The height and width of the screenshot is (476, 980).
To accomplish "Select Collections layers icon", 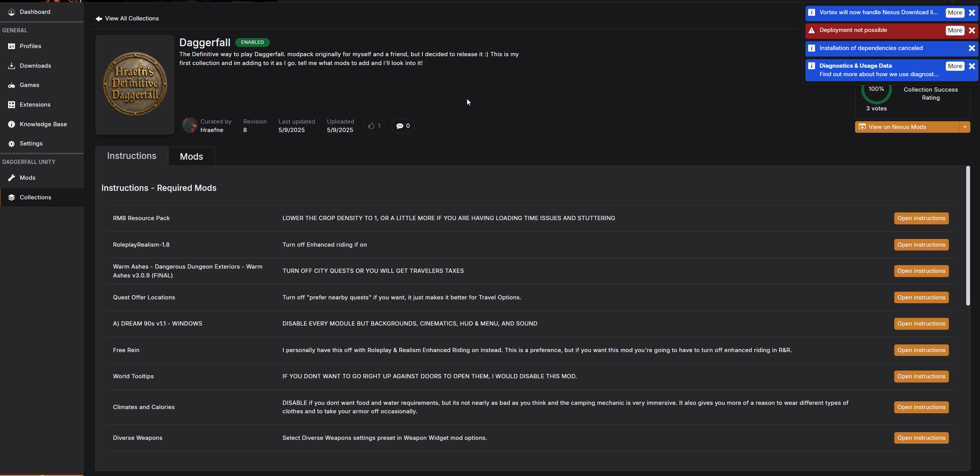I will point(12,197).
